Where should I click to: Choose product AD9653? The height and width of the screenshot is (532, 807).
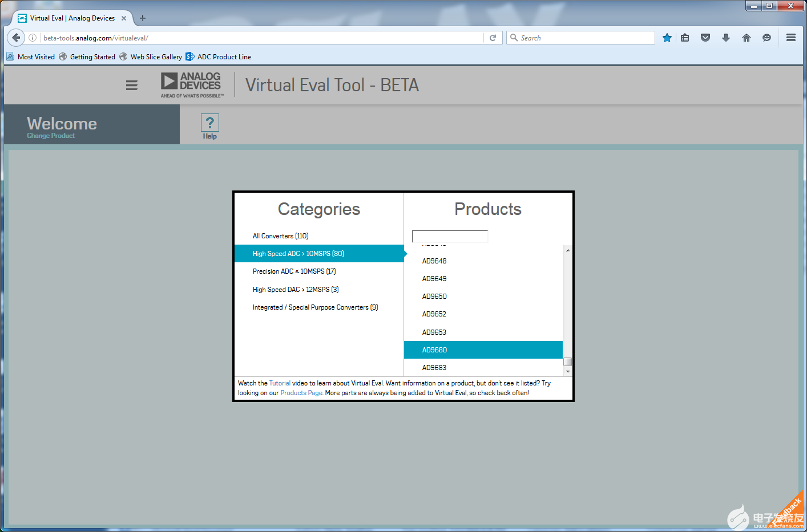pos(483,332)
